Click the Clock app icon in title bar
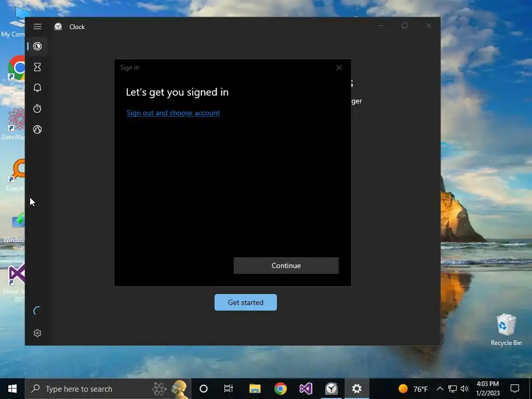 [58, 26]
